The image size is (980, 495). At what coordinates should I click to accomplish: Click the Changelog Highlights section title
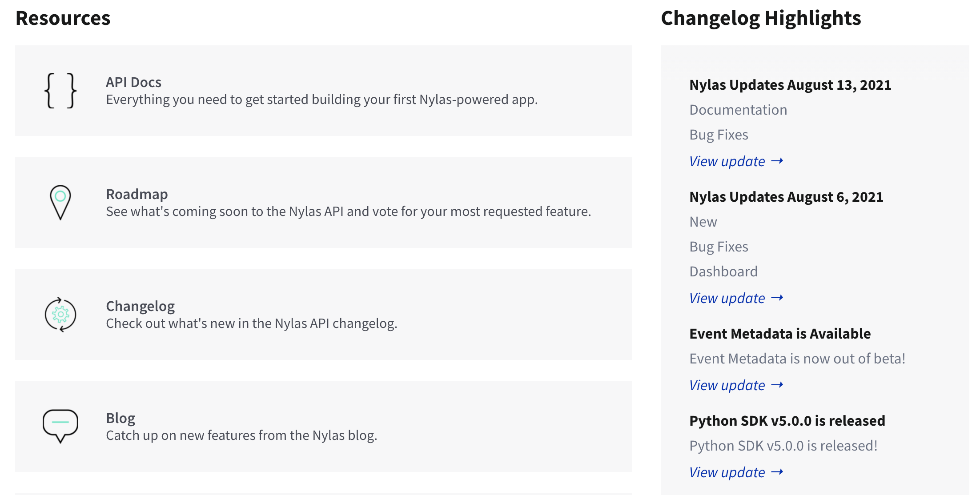760,18
